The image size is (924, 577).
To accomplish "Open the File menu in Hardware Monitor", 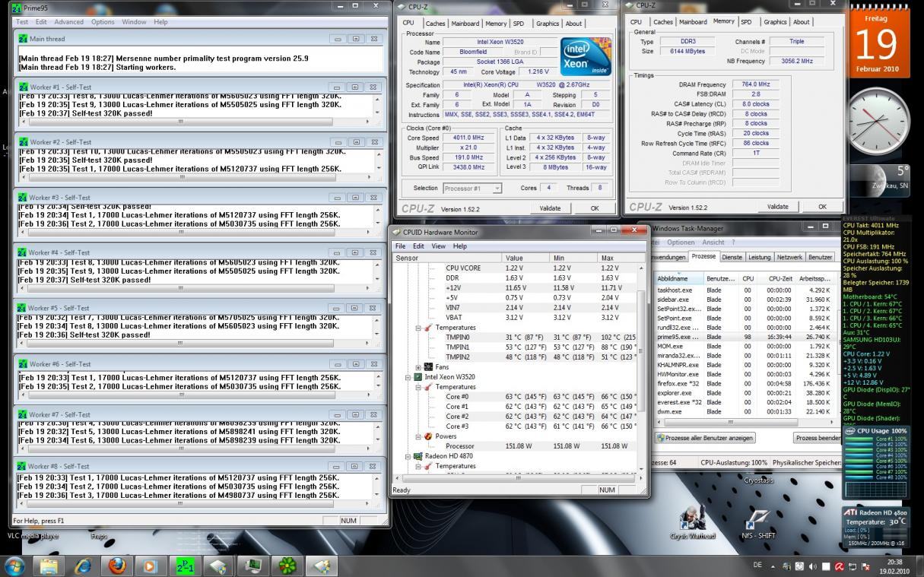I will (399, 246).
